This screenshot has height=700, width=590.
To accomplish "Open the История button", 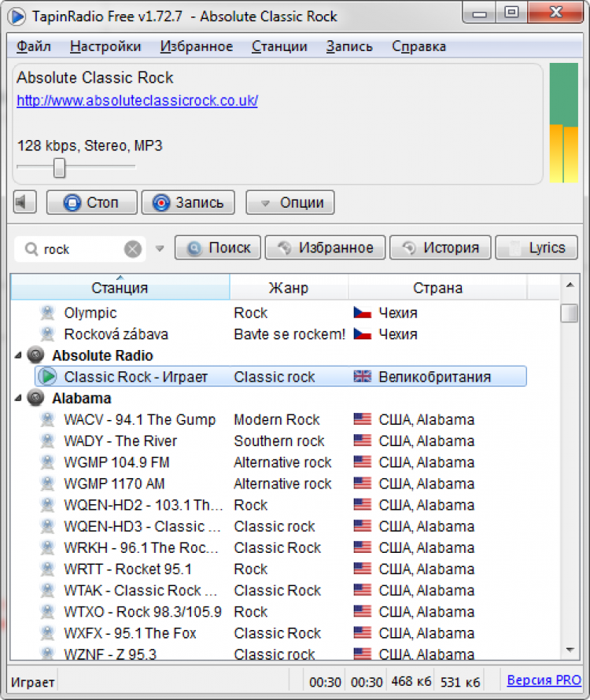I will pos(440,247).
